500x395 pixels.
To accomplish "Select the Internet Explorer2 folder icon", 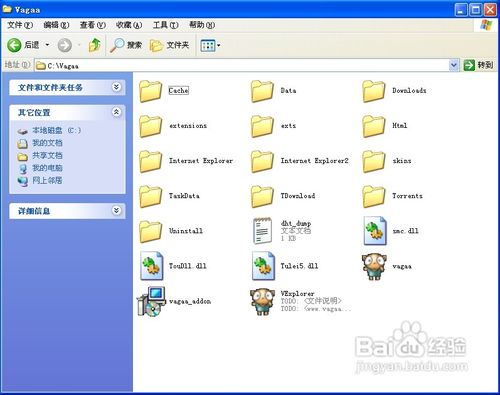I will point(262,161).
